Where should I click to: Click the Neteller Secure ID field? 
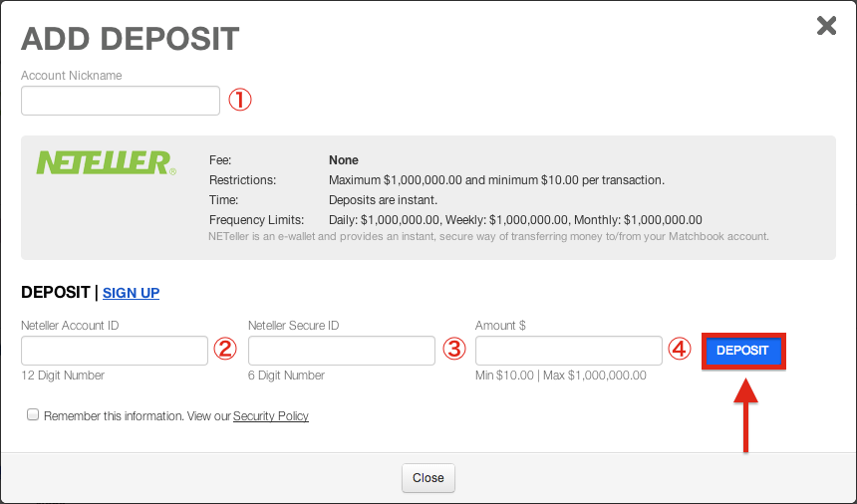(x=342, y=351)
